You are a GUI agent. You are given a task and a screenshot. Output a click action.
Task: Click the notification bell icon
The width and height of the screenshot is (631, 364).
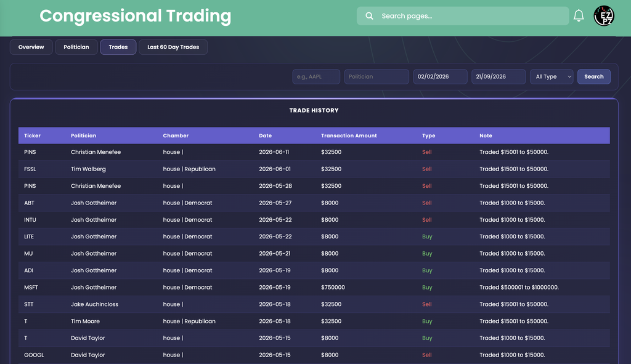click(x=579, y=15)
